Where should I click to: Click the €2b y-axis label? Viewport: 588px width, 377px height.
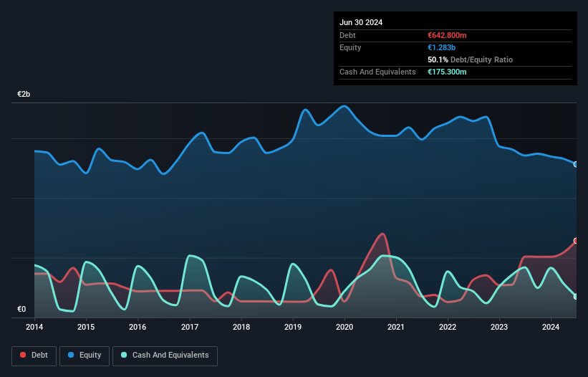(24, 95)
